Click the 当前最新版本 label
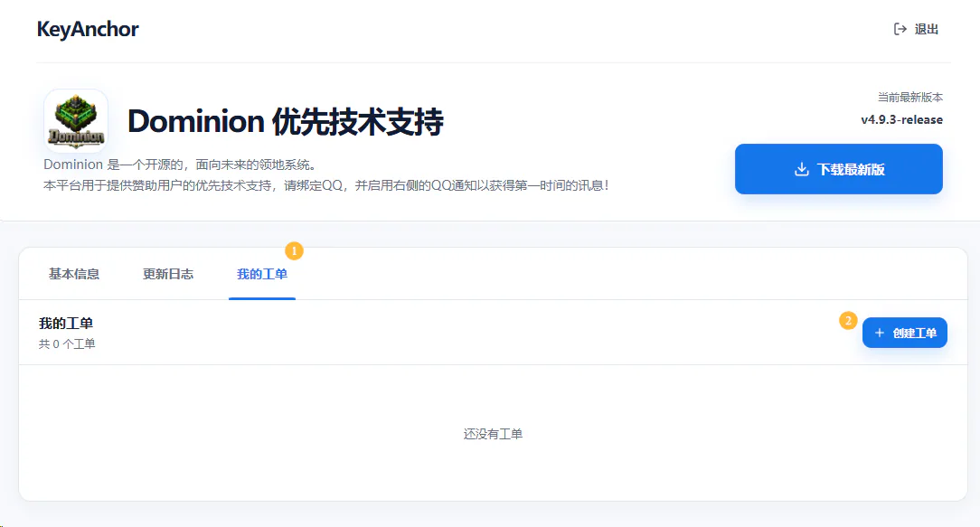This screenshot has width=980, height=527. click(x=910, y=97)
